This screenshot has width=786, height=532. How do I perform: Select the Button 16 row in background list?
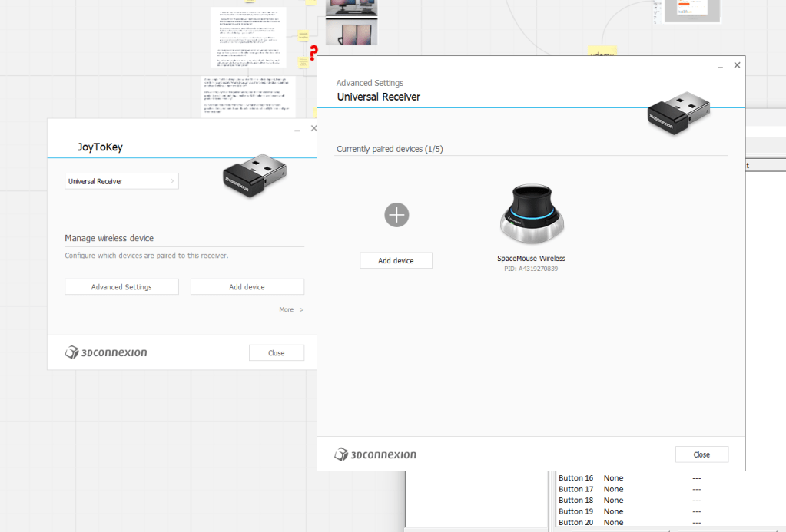point(672,478)
